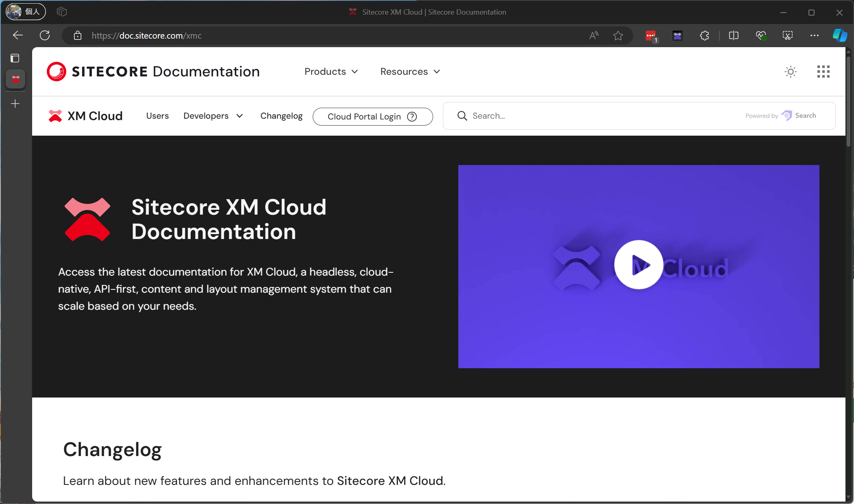
Task: Reload the page with the refresh icon
Action: click(x=45, y=35)
